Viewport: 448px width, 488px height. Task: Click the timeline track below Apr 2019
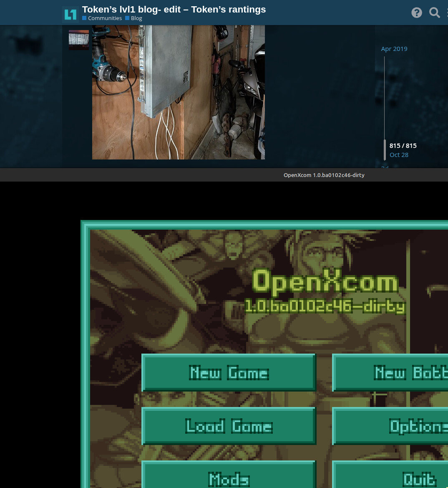tap(385, 96)
